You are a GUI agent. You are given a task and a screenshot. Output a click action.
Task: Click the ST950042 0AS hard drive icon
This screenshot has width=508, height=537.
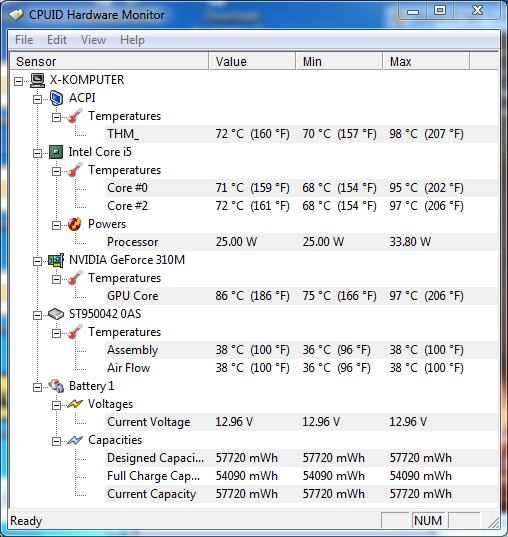[x=56, y=314]
